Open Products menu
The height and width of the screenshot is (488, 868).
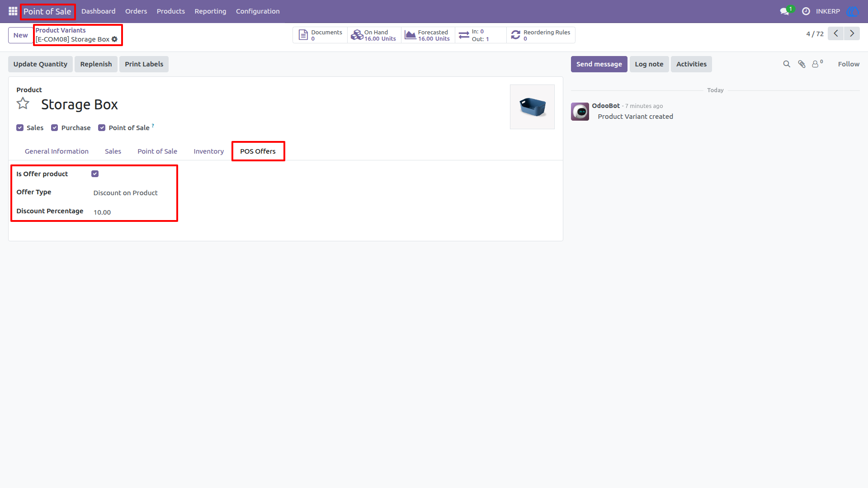click(x=170, y=11)
